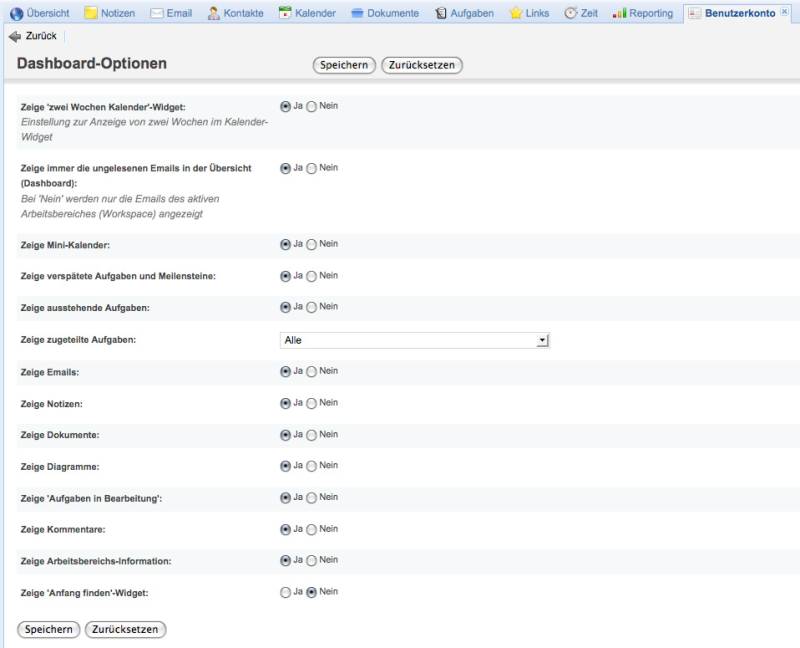
Task: Choose Nein for 'Zeige Kommentare'
Action: pos(311,529)
